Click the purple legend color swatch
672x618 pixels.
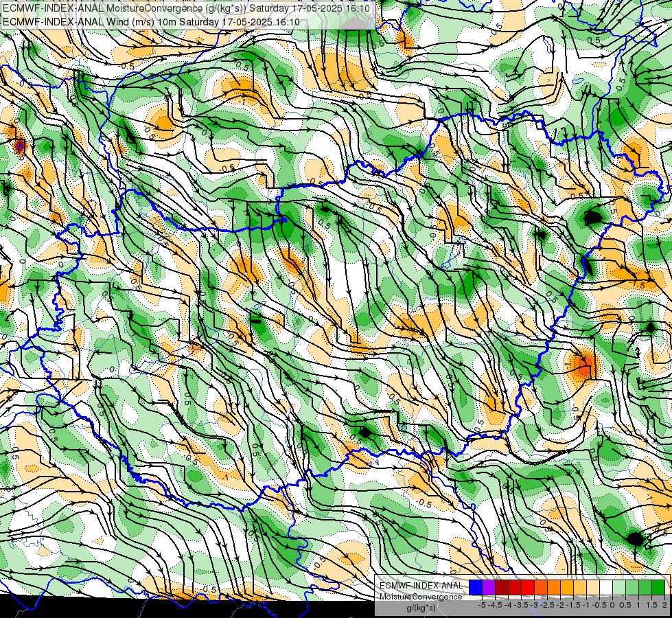coord(489,588)
